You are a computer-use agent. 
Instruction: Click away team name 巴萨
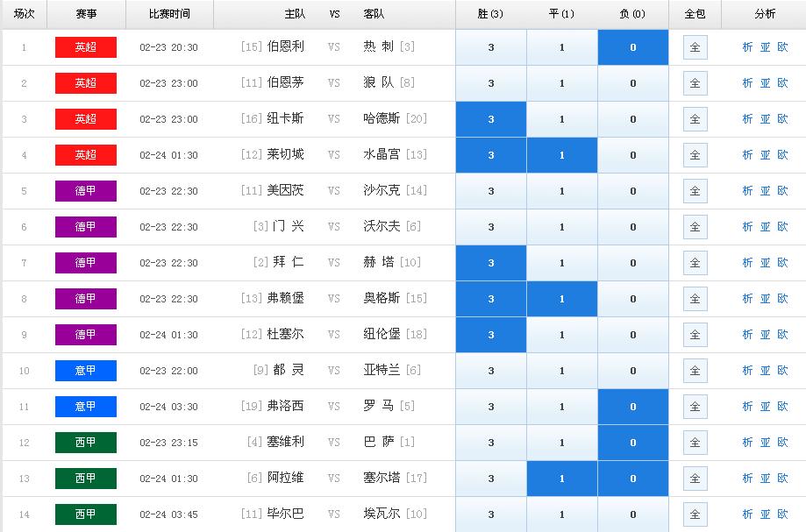(x=378, y=442)
